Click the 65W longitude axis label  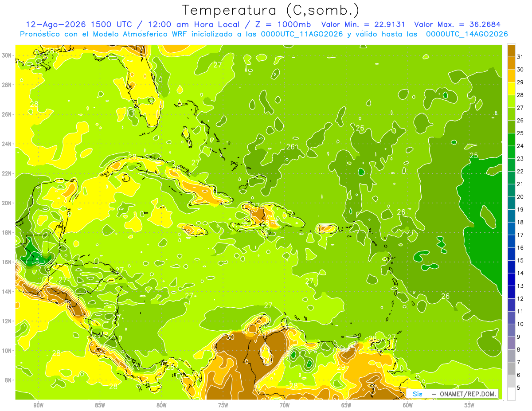coord(346,405)
